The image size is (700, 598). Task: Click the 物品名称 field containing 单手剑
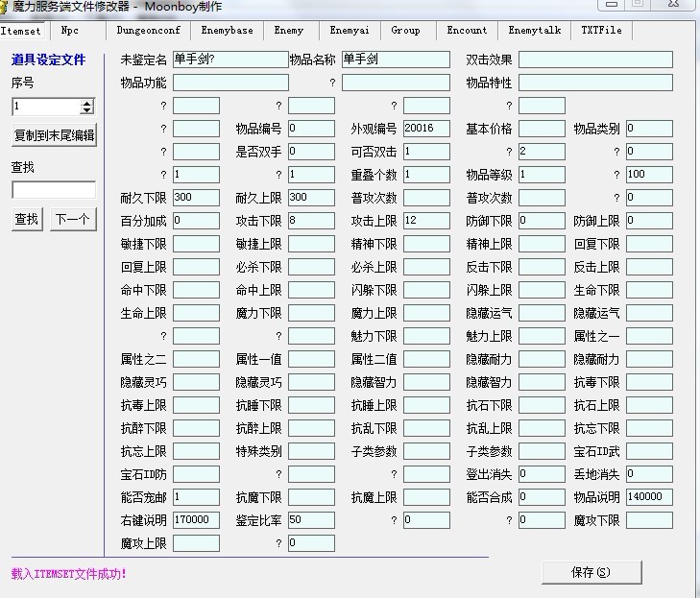(395, 60)
